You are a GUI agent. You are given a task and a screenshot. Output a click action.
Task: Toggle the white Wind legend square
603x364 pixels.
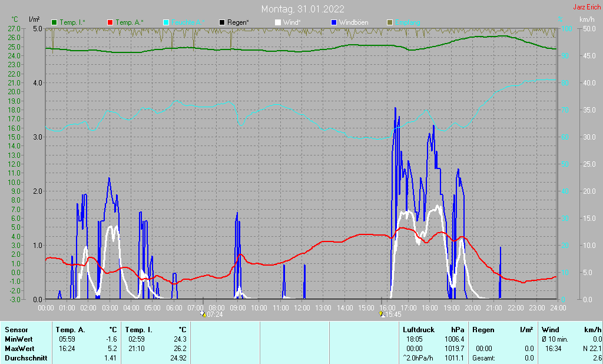point(278,22)
